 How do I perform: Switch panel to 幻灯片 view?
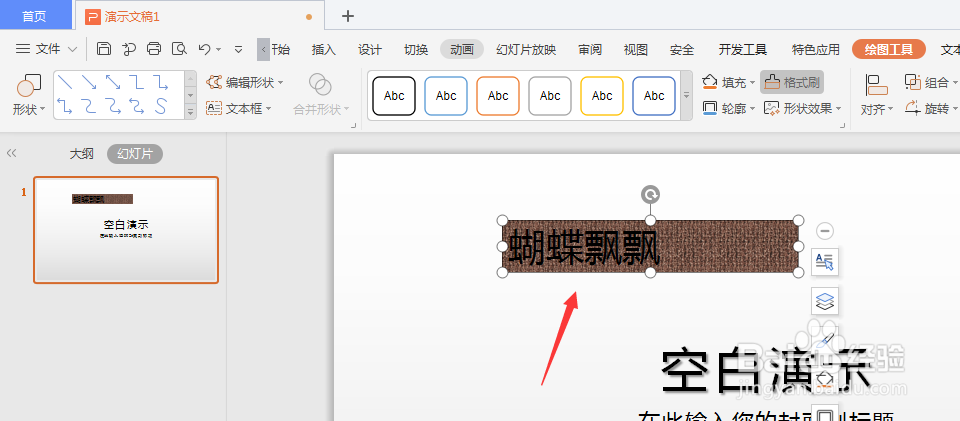[135, 154]
